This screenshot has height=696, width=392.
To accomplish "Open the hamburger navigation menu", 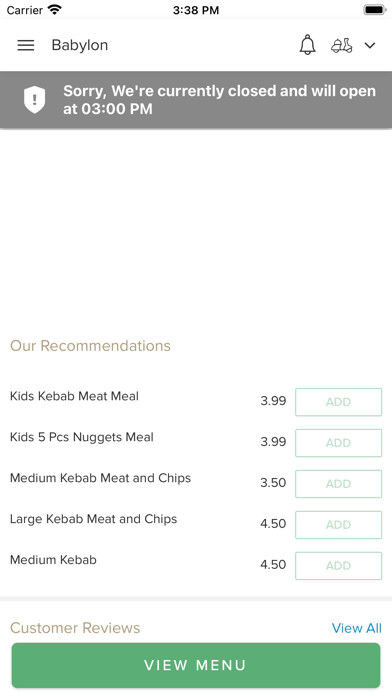I will click(26, 45).
